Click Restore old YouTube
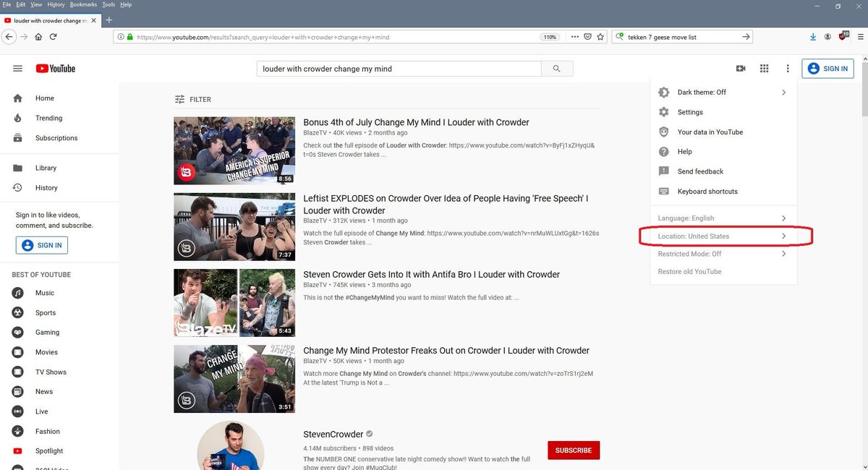 click(689, 272)
